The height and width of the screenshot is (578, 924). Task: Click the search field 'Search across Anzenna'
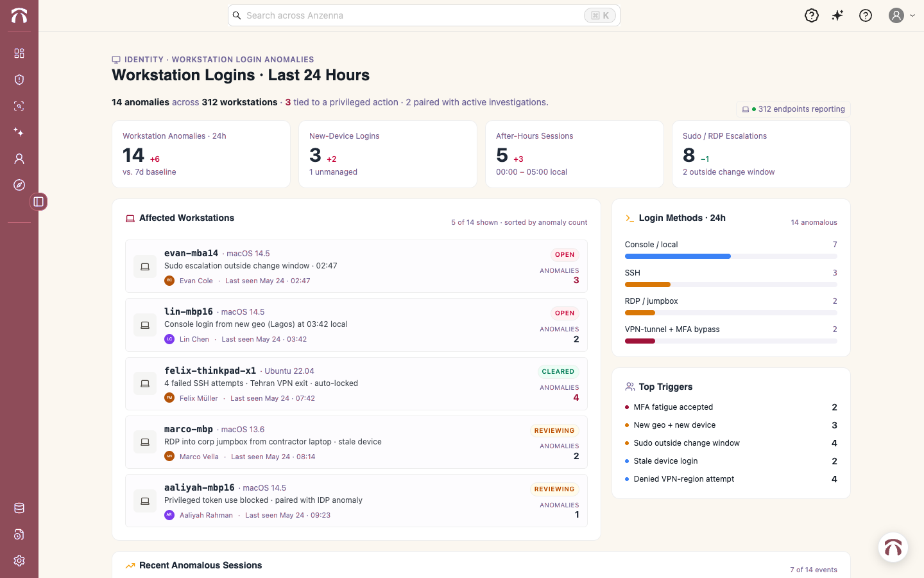point(424,15)
